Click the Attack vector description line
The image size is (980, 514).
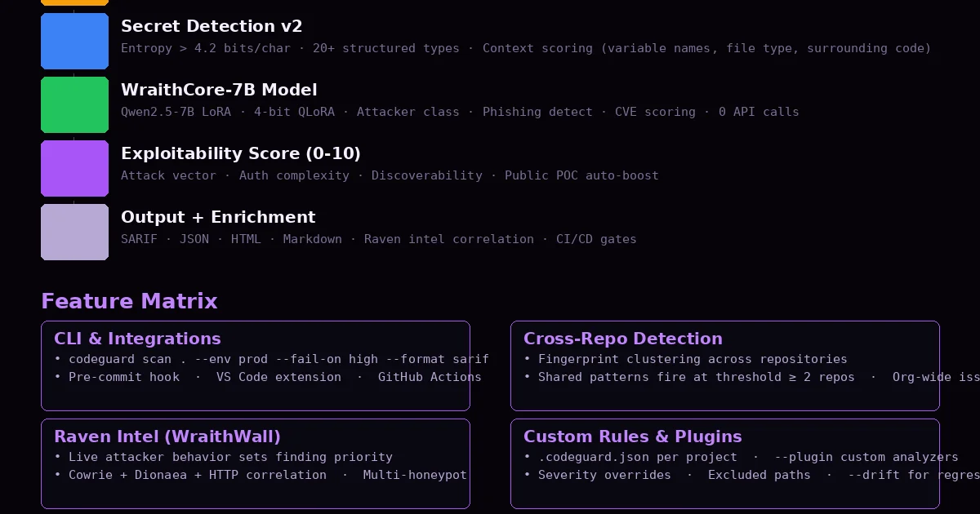[x=390, y=175]
